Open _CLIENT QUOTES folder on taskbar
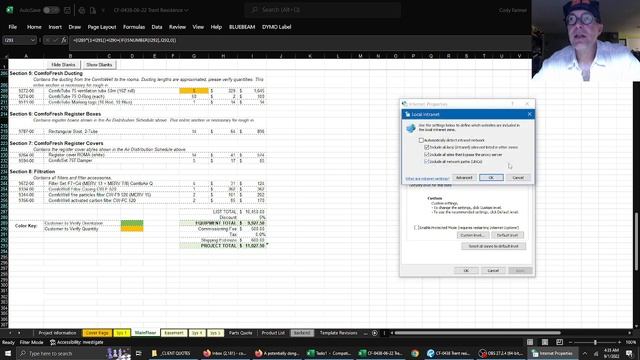The height and width of the screenshot is (360, 640). pos(171,353)
